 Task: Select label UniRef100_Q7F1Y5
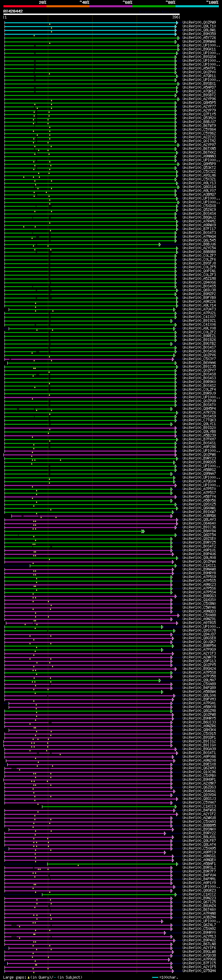(x=199, y=114)
